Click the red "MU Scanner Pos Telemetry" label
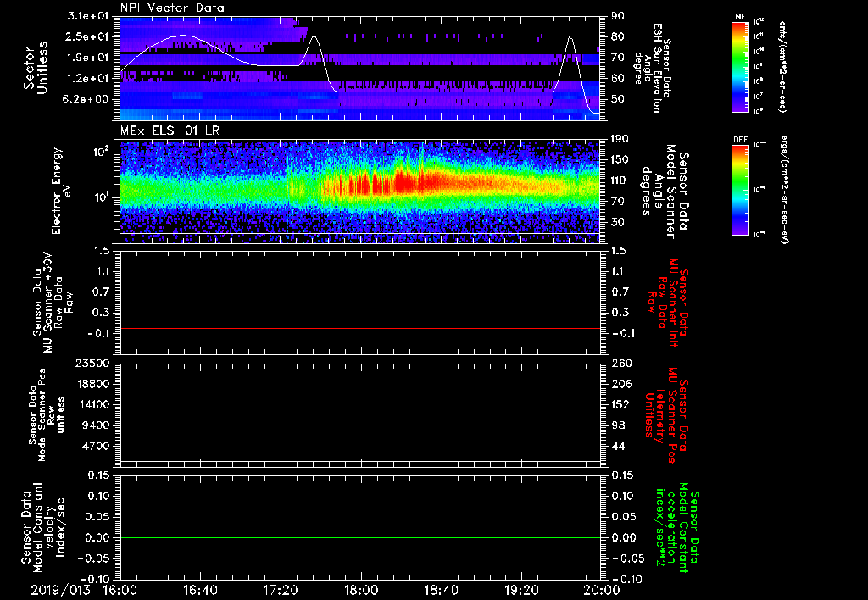The width and height of the screenshot is (868, 600). click(x=667, y=415)
